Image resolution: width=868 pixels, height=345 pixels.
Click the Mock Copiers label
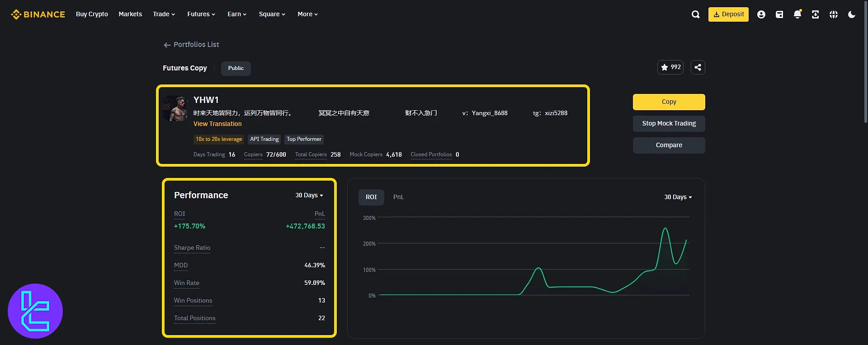366,155
